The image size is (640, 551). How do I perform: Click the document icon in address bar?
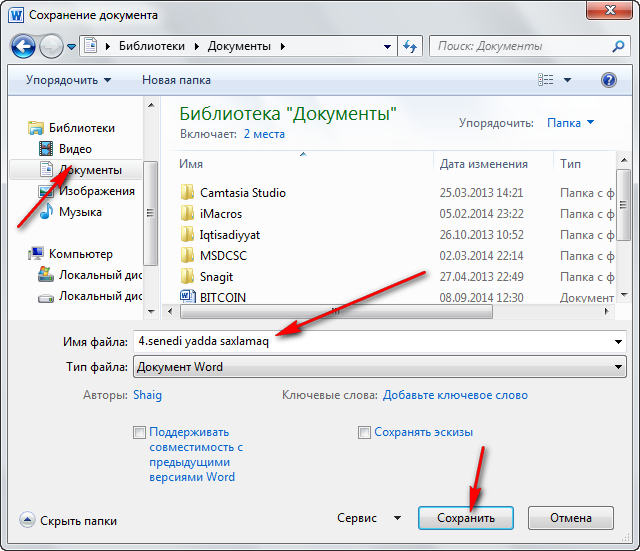pyautogui.click(x=91, y=45)
